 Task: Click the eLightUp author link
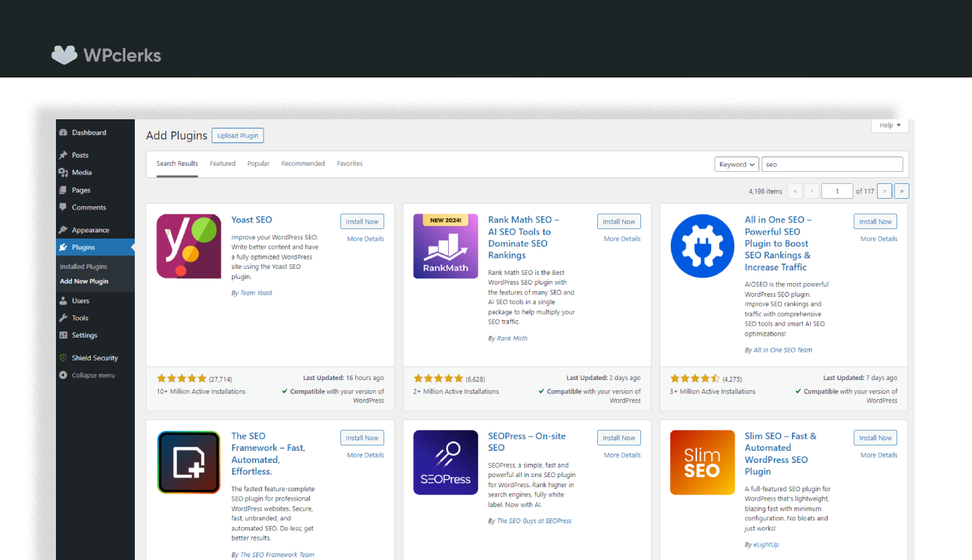click(x=766, y=545)
